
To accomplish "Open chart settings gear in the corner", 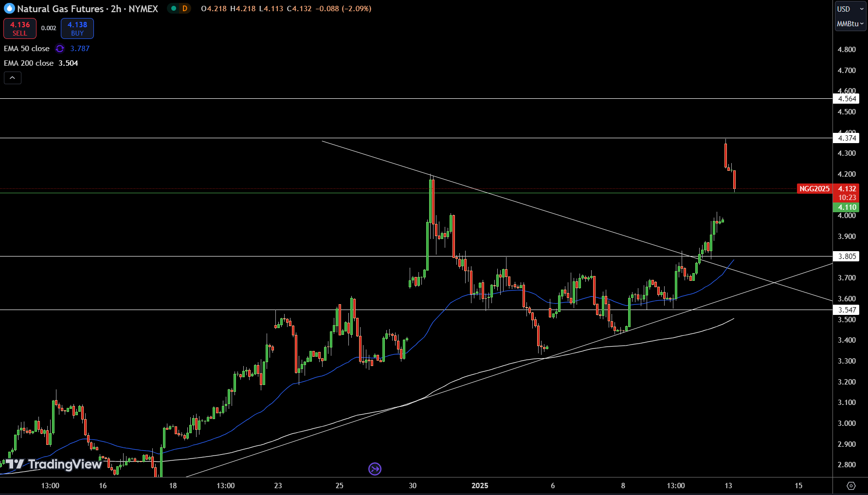I will (851, 486).
